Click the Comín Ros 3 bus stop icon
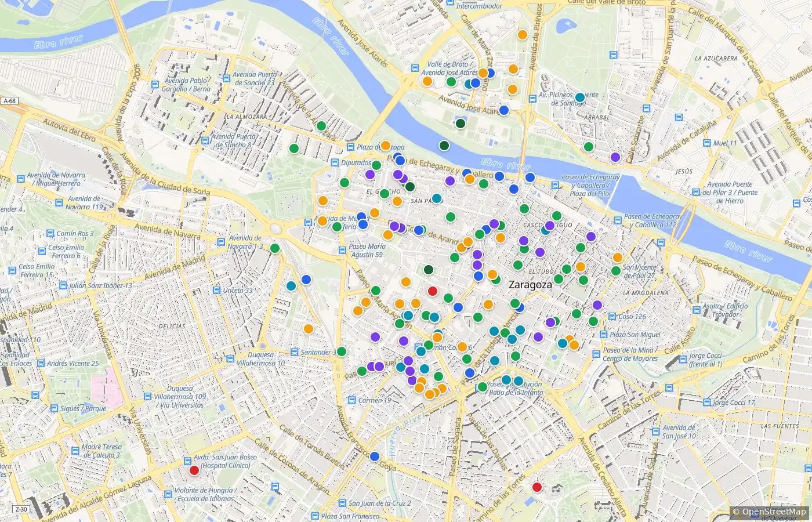The height and width of the screenshot is (522, 812). 50,234
